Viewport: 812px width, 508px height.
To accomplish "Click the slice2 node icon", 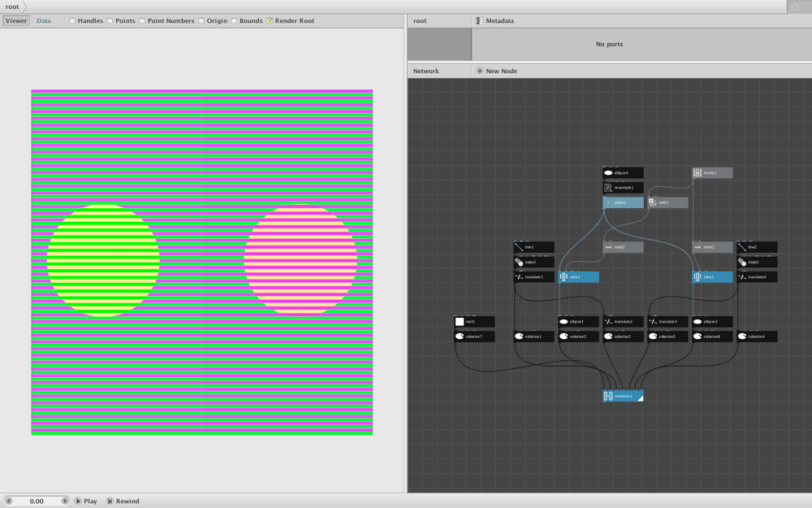I will (x=564, y=277).
